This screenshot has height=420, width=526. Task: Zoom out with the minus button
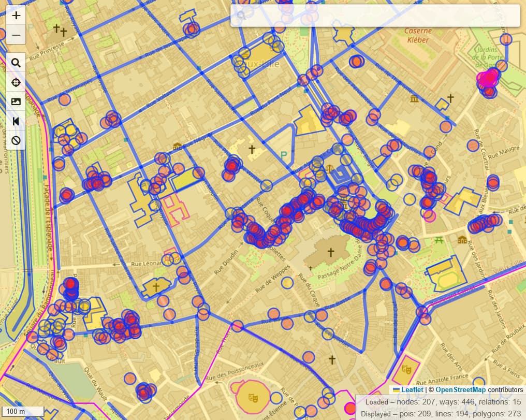[16, 35]
